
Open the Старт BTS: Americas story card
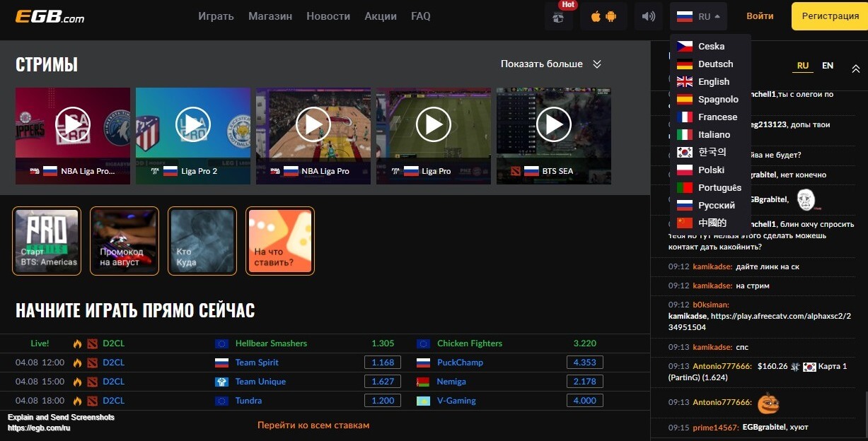47,241
